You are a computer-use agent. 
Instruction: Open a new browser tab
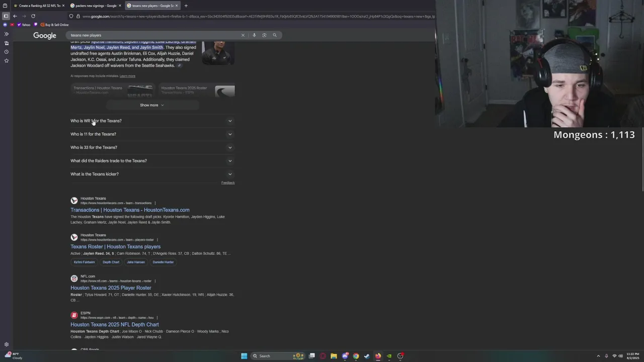[186, 6]
